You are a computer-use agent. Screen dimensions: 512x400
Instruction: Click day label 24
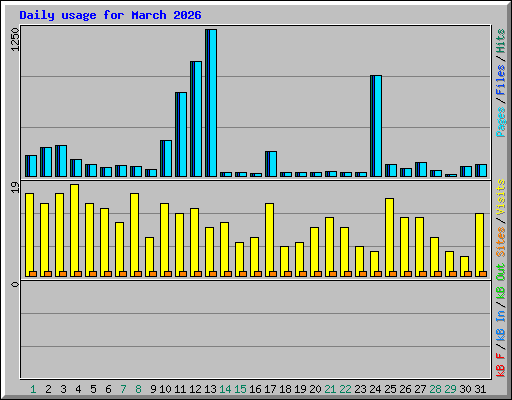point(375,389)
